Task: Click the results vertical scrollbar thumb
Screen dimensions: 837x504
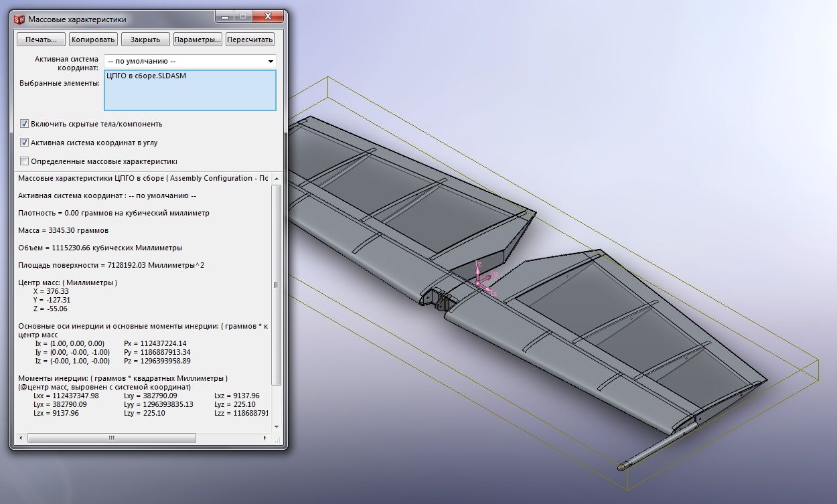Action: coord(276,284)
